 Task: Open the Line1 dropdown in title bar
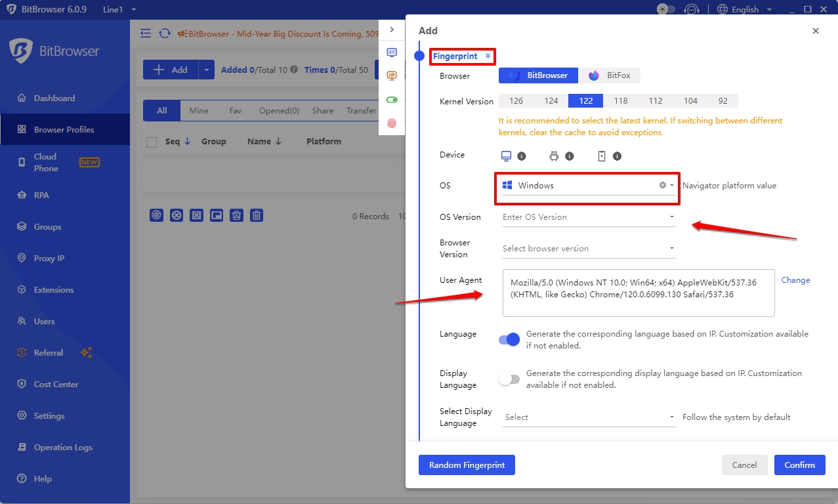click(120, 9)
